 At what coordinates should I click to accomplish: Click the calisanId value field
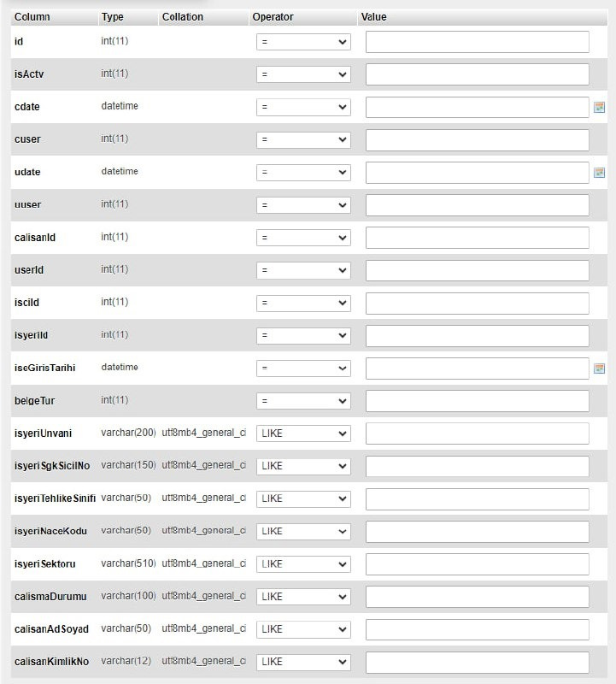[477, 238]
